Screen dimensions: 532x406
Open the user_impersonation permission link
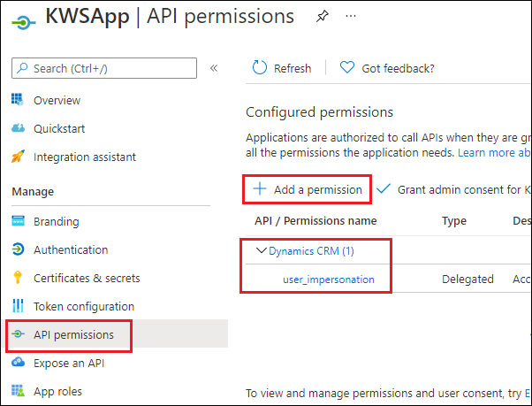click(x=329, y=280)
